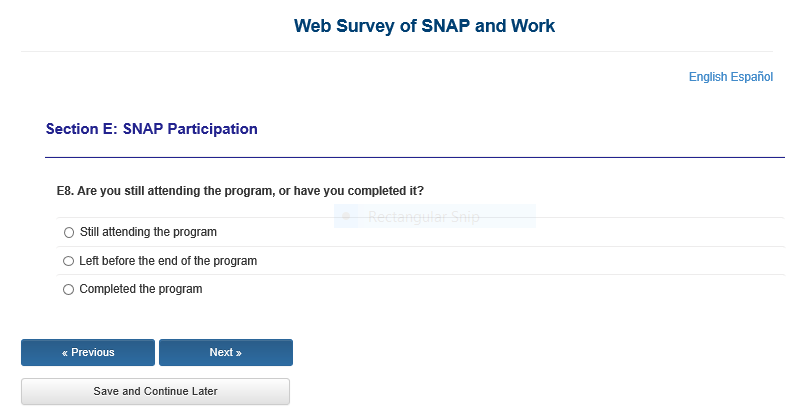Go back with the Previous button
Viewport: 793px width, 411px height.
[88, 352]
